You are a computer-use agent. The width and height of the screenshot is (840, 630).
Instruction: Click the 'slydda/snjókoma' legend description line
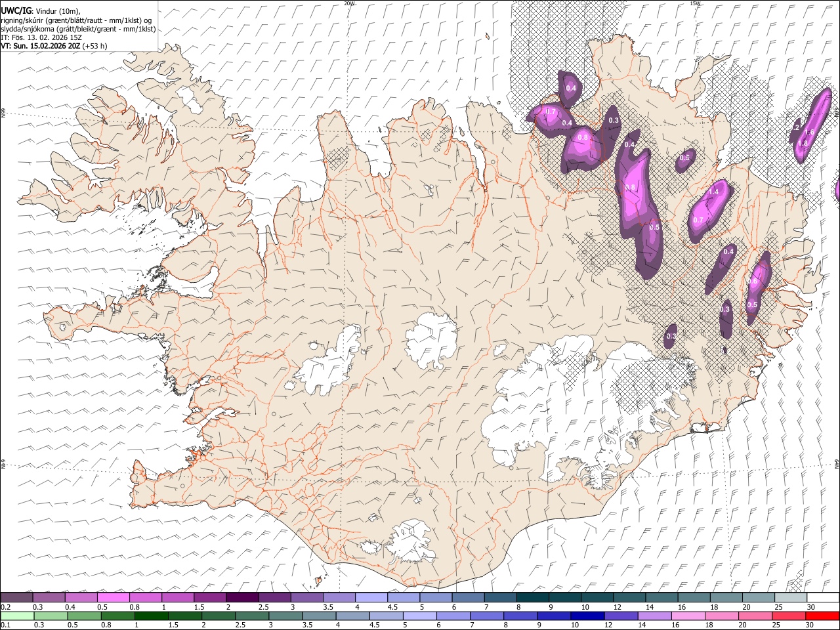78,29
